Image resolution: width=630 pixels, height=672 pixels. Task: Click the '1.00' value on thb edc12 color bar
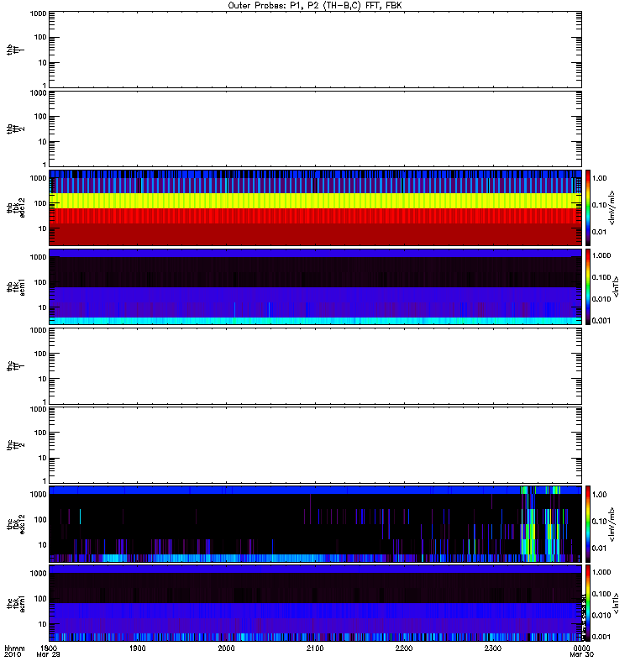(600, 178)
